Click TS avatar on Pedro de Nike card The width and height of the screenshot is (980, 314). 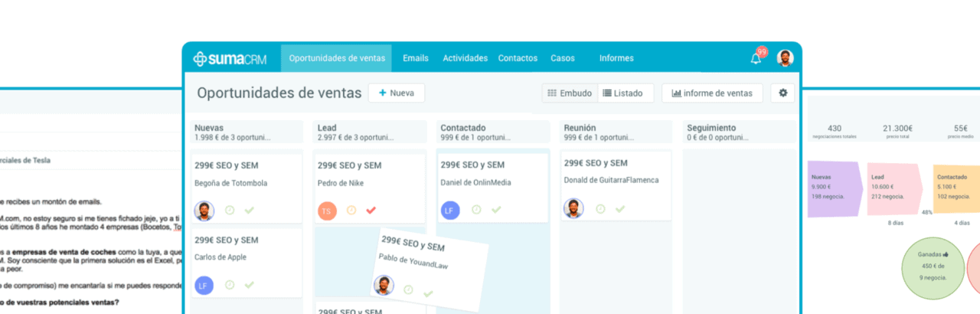(x=327, y=211)
